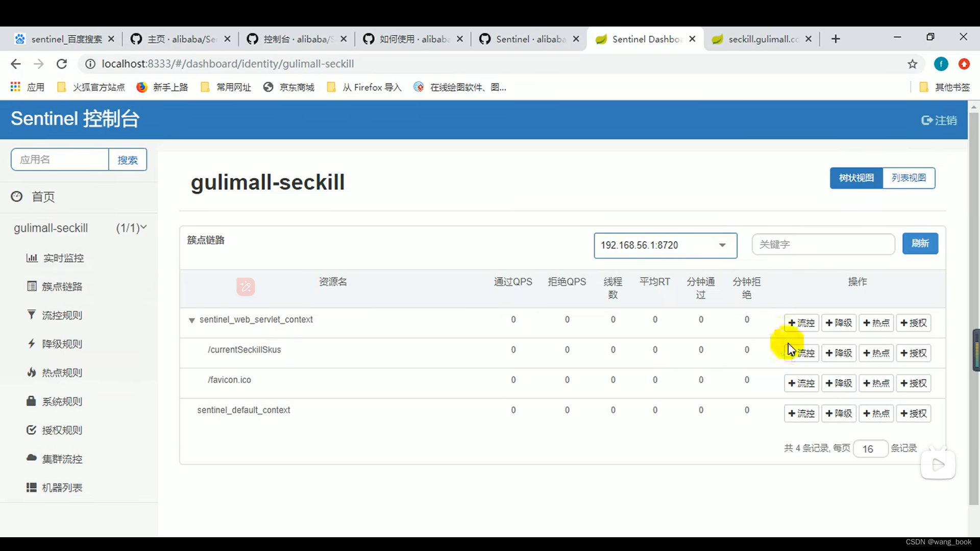Focus the 应用名 search field
Viewport: 980px width, 551px height.
click(60, 160)
